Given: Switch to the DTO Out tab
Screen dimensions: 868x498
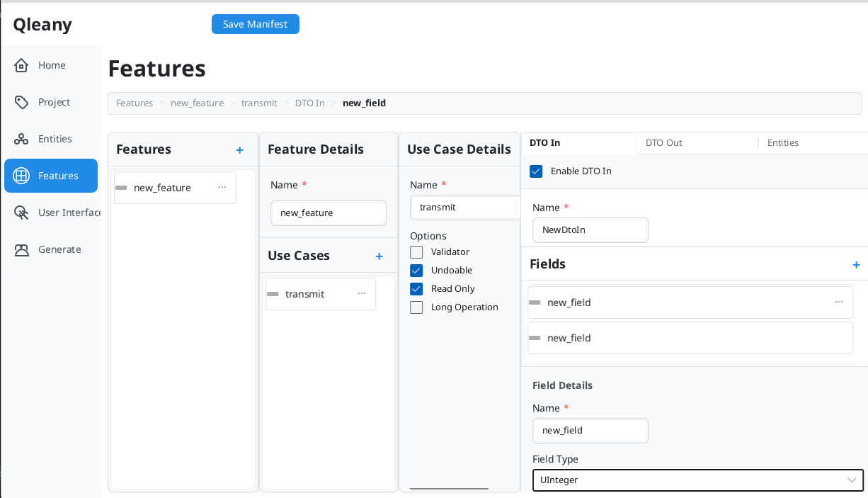Looking at the screenshot, I should (663, 142).
